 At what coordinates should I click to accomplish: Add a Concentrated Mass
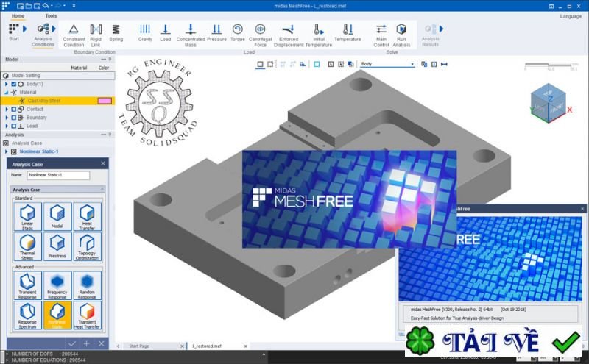191,35
